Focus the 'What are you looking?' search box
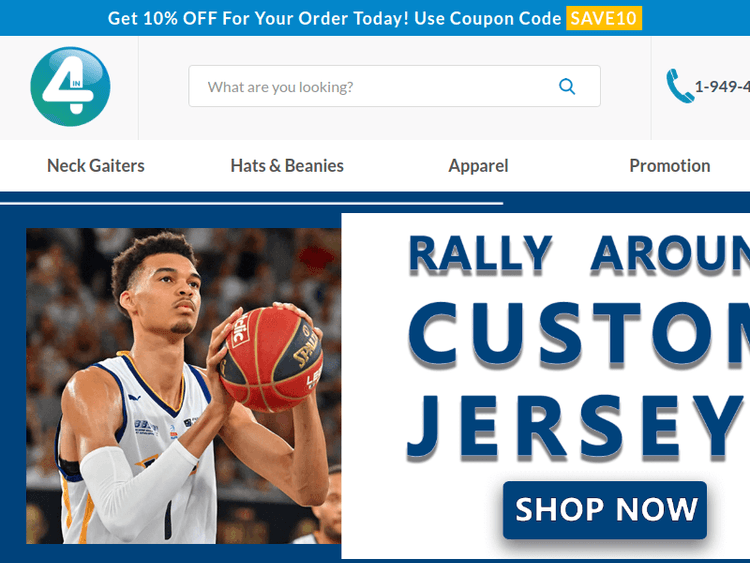Viewport: 750px width, 563px height. coord(394,86)
